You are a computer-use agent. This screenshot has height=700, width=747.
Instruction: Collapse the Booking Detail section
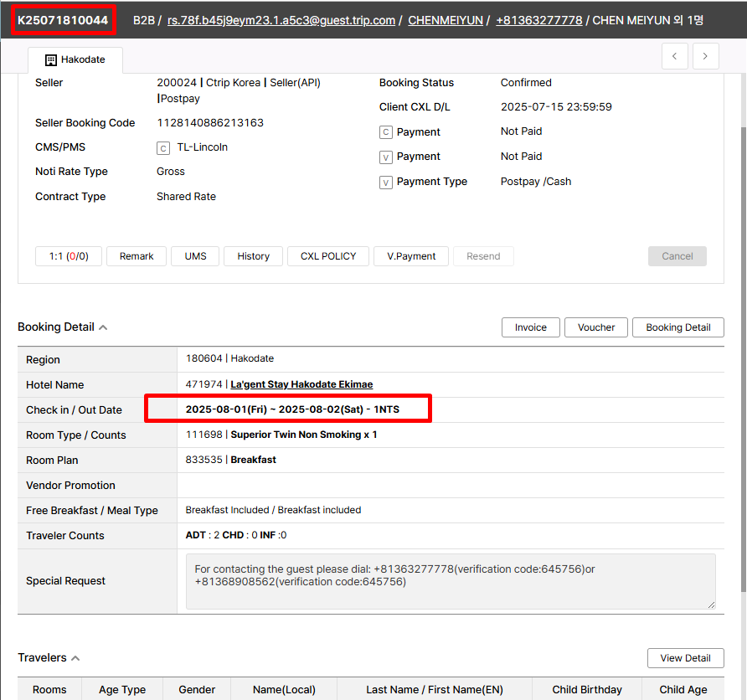(x=103, y=327)
